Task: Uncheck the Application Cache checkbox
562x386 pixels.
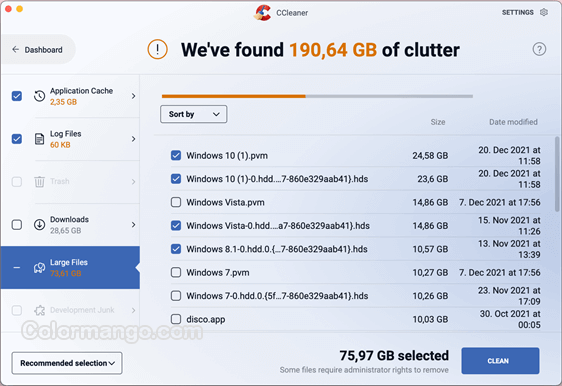Action: click(x=17, y=96)
